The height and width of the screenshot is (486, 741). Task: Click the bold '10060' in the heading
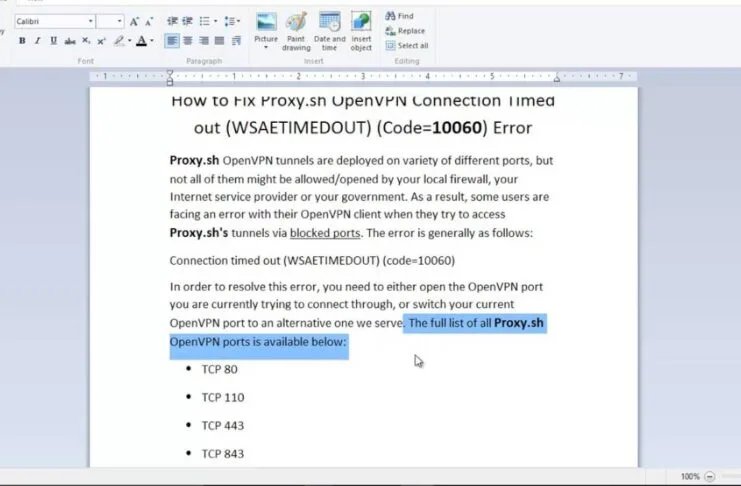tap(457, 128)
